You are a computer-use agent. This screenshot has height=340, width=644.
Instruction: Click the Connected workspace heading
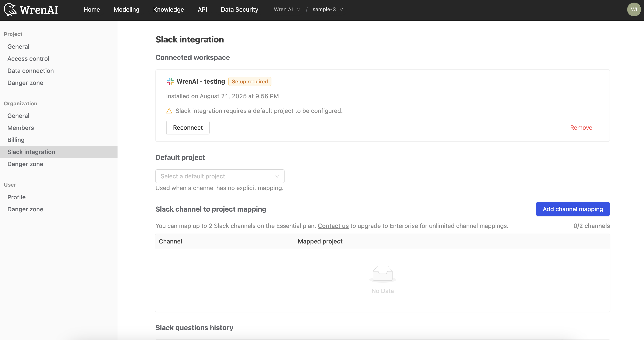pyautogui.click(x=192, y=57)
